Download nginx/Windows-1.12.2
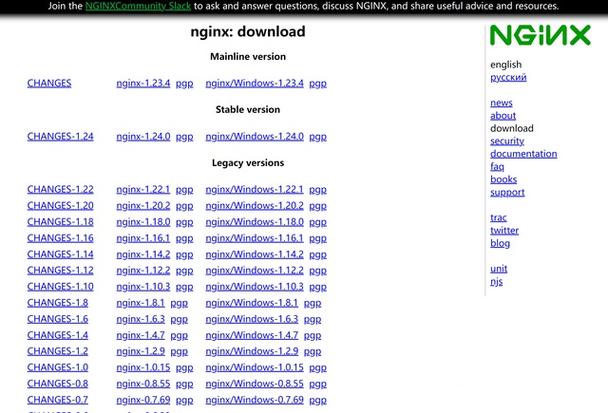 [254, 270]
